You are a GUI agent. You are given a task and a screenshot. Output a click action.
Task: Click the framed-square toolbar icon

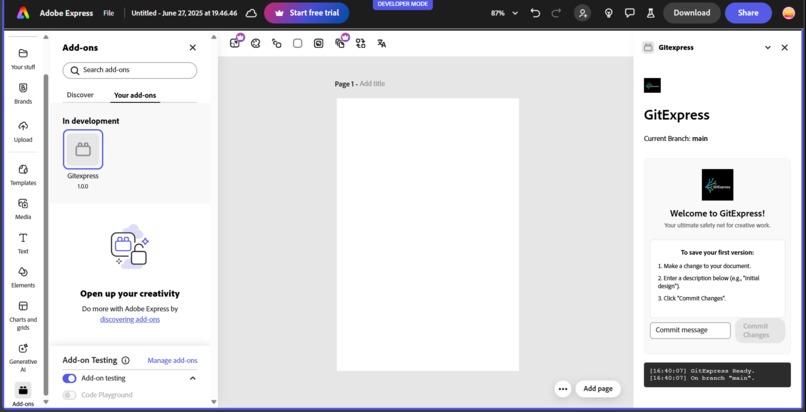[x=319, y=44]
